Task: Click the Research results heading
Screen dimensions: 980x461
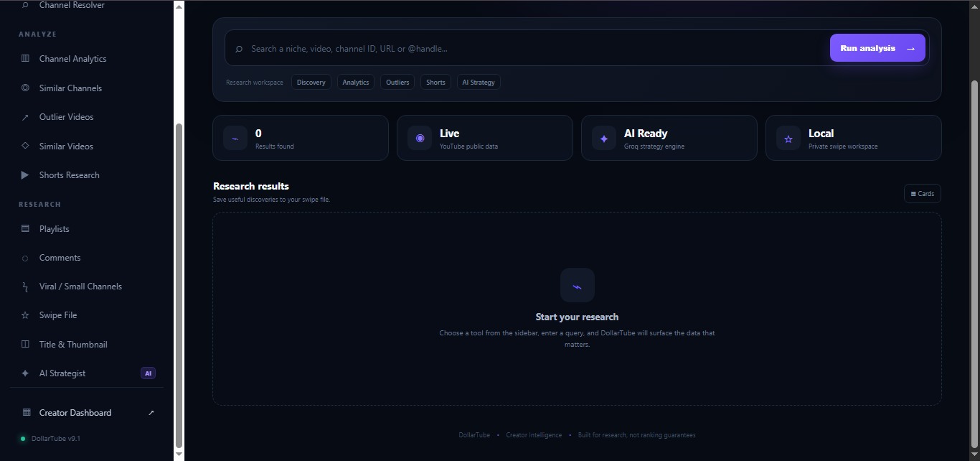Action: [251, 186]
